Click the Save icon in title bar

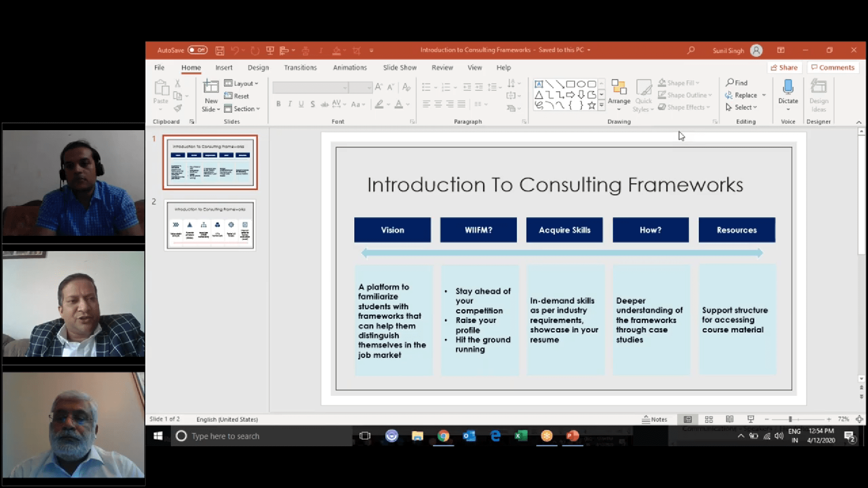tap(220, 51)
